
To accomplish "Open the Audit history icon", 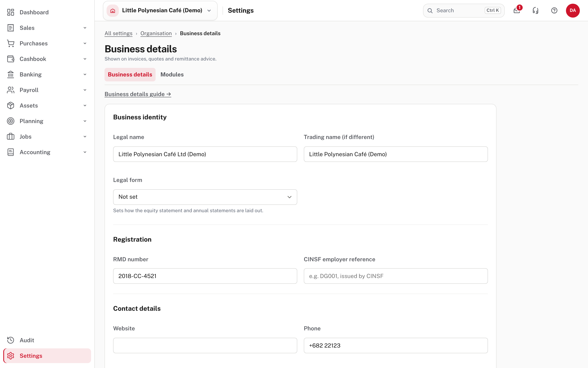I will pos(10,340).
